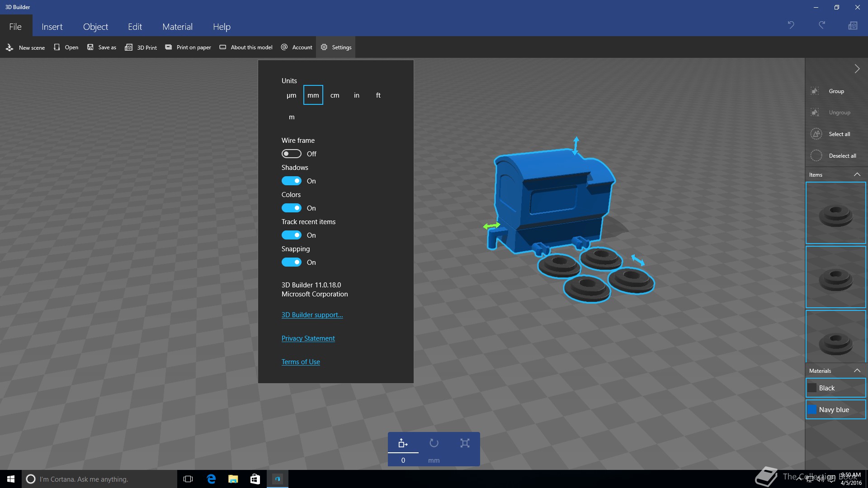The height and width of the screenshot is (488, 868).
Task: Select in units option
Action: coord(357,95)
